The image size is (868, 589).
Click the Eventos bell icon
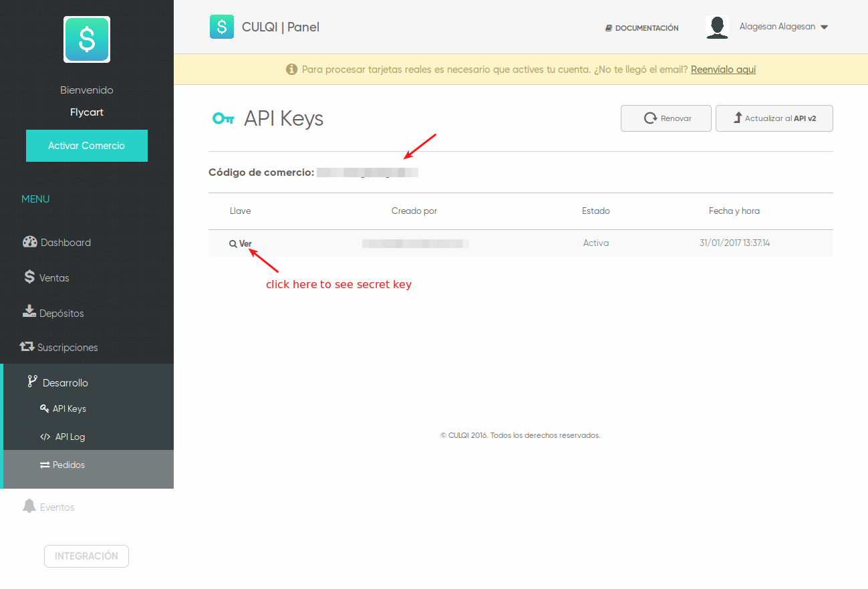29,506
